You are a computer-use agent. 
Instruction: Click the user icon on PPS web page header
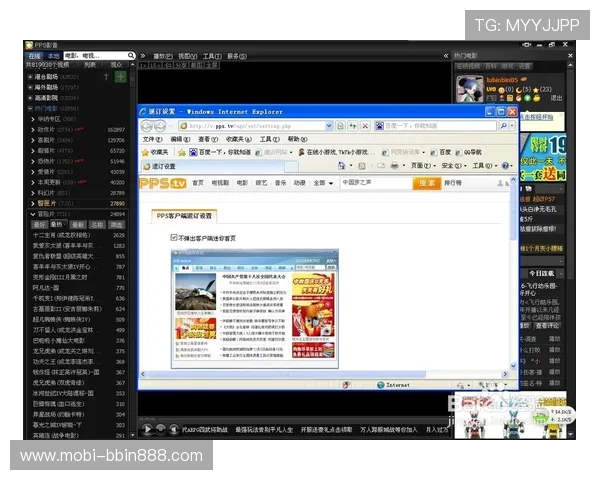point(500,183)
